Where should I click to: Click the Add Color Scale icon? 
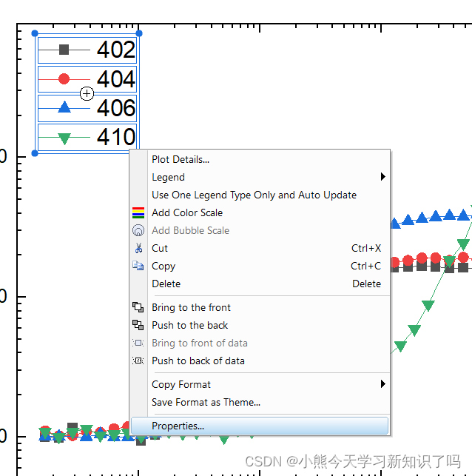pos(138,212)
